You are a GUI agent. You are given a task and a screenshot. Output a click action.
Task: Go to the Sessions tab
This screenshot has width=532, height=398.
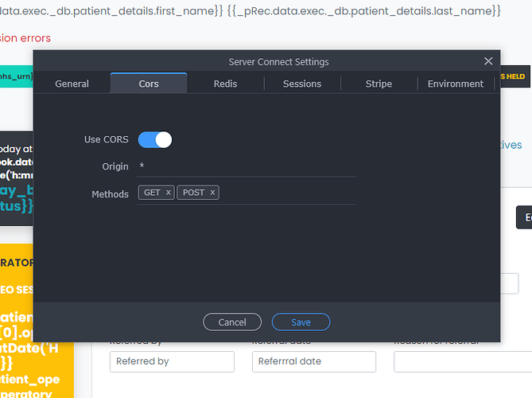[302, 84]
